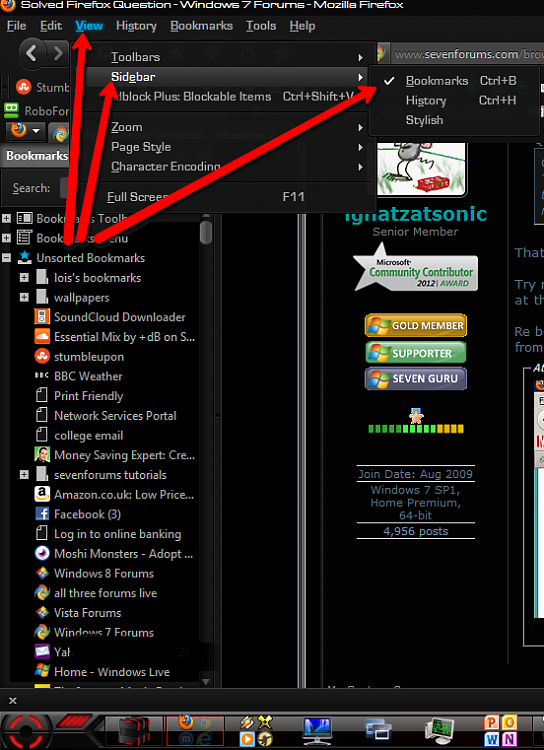The width and height of the screenshot is (544, 750).
Task: Click the Moshi Monsters bookmark icon
Action: click(x=42, y=553)
